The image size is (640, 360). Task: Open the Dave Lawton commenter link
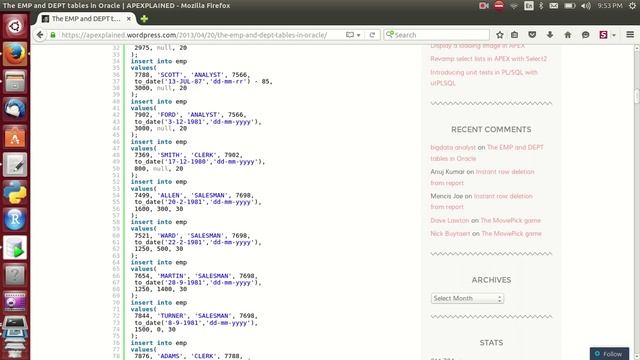click(450, 220)
